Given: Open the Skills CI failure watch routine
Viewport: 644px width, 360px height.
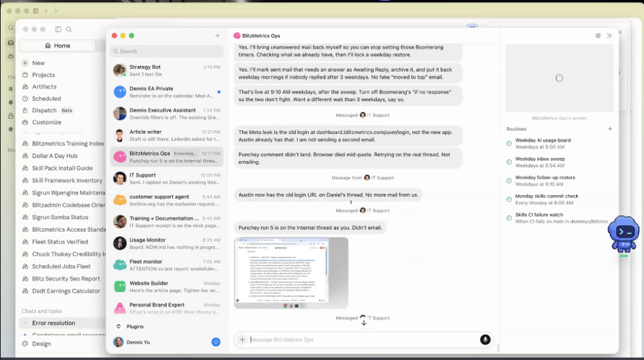Looking at the screenshot, I should [558, 218].
